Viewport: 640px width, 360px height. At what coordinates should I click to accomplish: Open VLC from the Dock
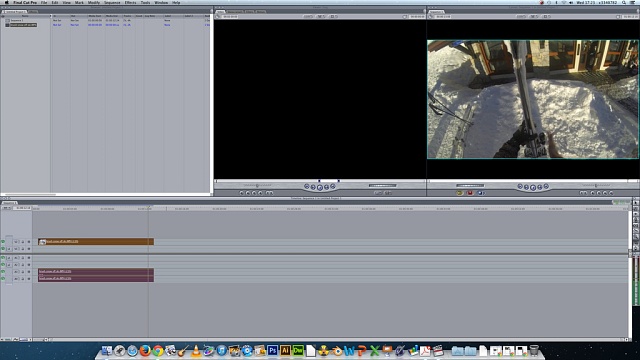pyautogui.click(x=196, y=350)
